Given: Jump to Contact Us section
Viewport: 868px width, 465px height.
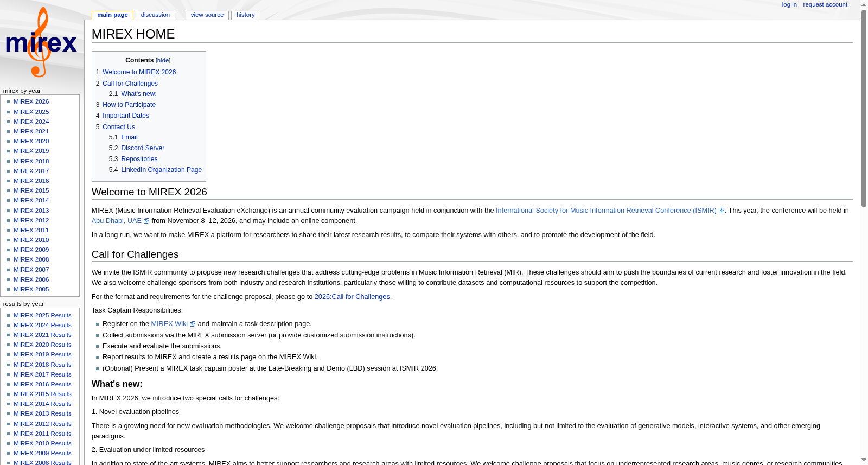Looking at the screenshot, I should point(119,127).
